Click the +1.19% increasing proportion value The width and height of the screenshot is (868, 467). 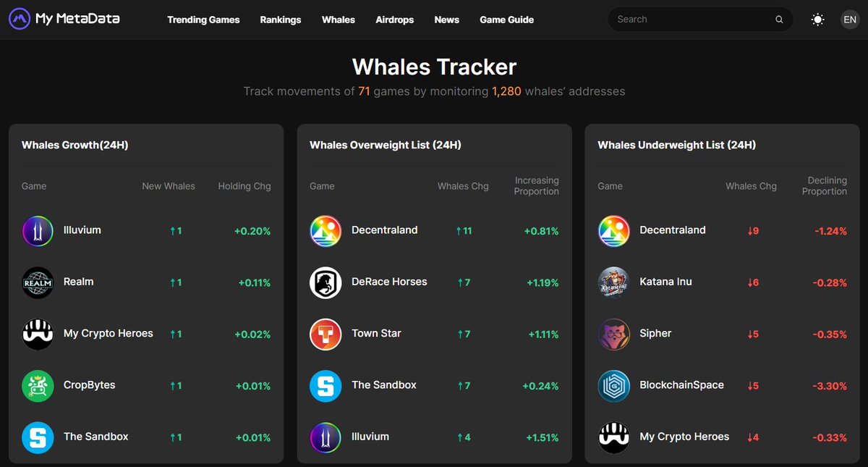point(542,283)
